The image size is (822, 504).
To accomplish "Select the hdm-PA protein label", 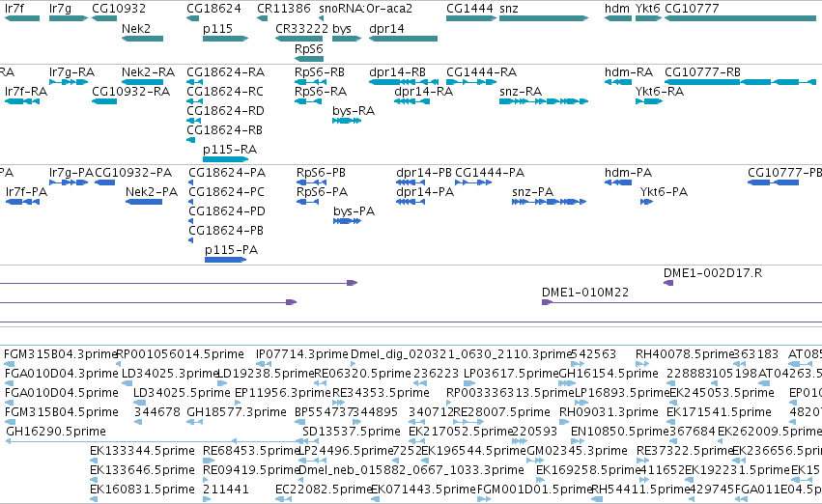I will click(x=628, y=173).
